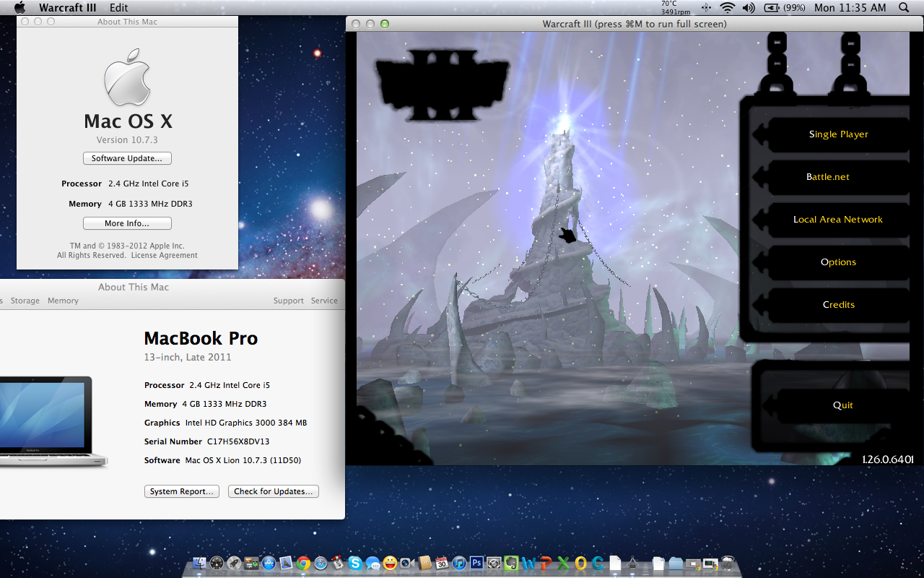Open Dashboard from the Dock
This screenshot has width=924, height=578.
pos(217,564)
